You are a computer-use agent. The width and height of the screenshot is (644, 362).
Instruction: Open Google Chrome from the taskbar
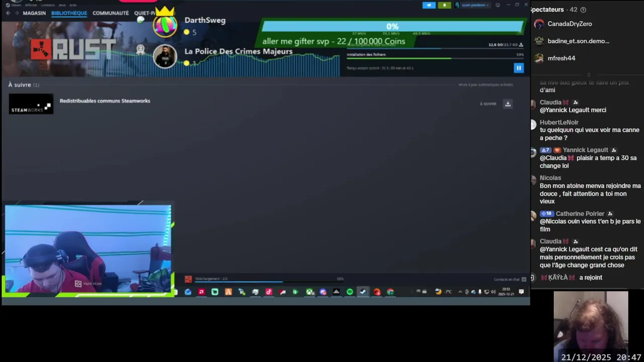click(390, 292)
